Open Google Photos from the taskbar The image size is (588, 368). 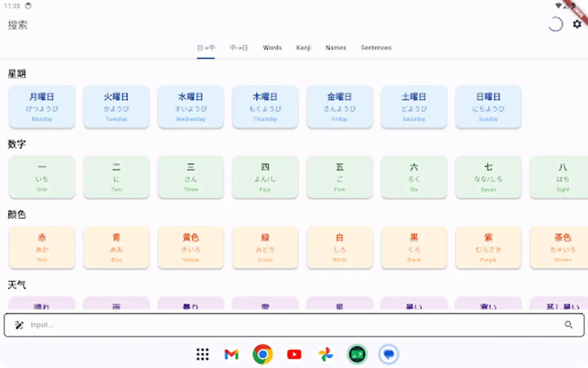[325, 355]
